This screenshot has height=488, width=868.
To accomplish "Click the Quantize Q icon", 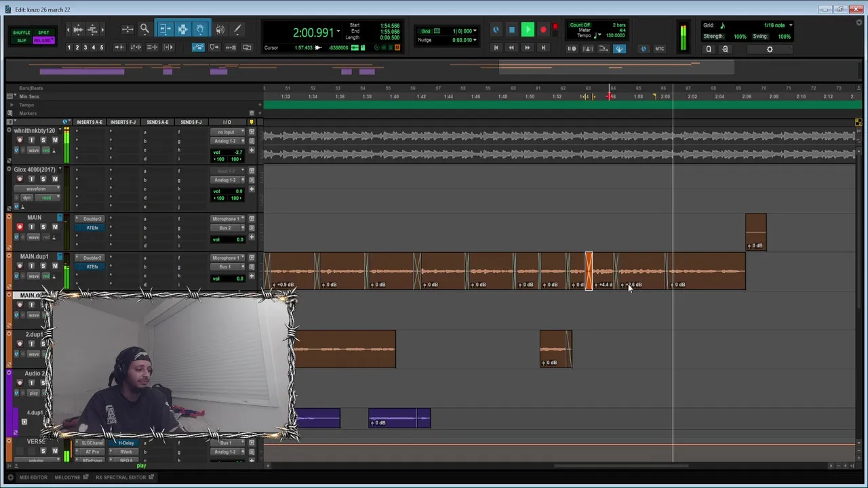I will coord(709,49).
